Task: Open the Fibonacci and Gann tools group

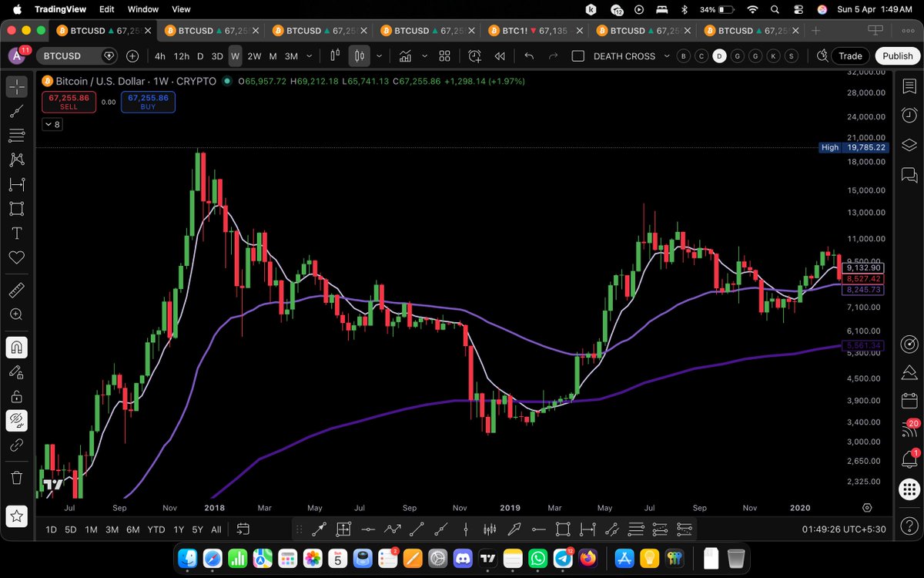Action: click(17, 136)
